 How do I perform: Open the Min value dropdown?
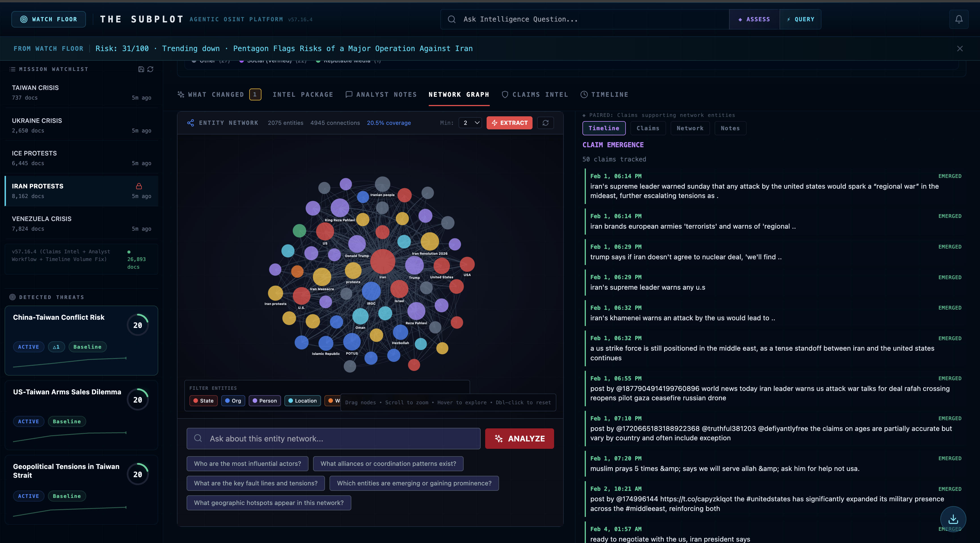click(470, 123)
